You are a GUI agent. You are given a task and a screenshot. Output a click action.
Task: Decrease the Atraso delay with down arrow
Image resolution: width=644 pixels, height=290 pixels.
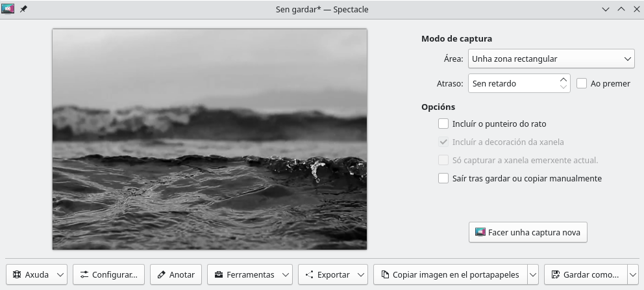[563, 87]
